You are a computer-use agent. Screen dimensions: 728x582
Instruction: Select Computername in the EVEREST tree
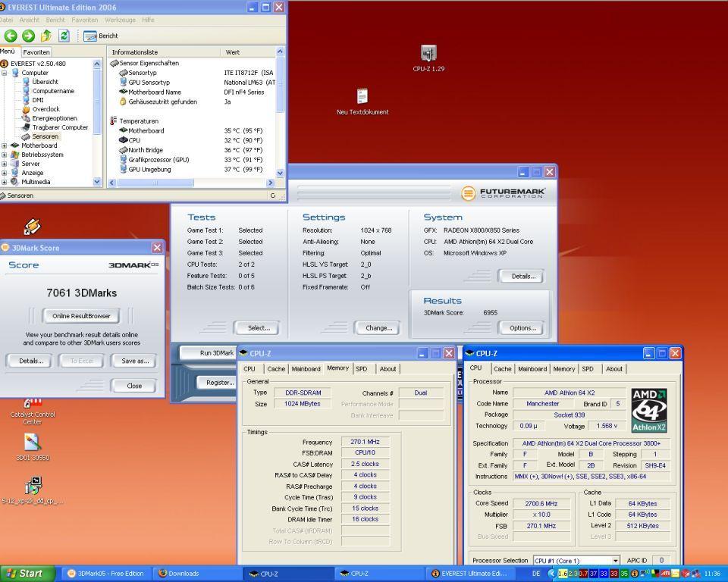53,91
